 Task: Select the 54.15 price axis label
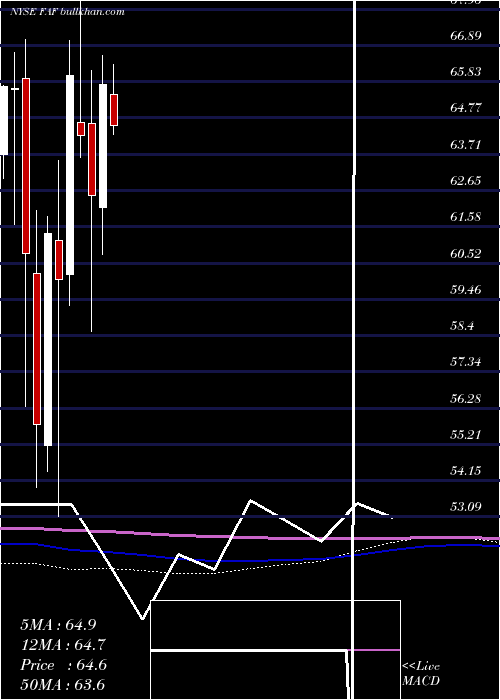coord(466,471)
